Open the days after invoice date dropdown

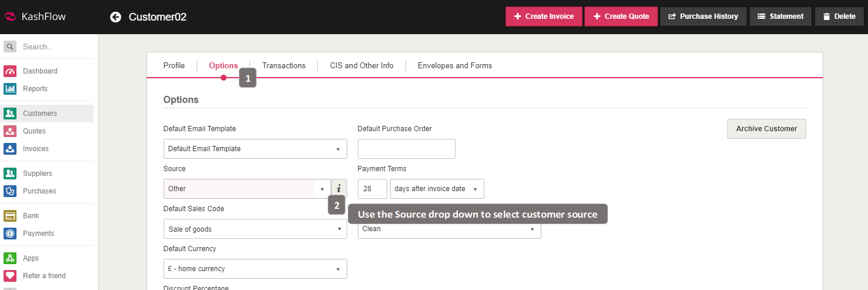[x=437, y=189]
